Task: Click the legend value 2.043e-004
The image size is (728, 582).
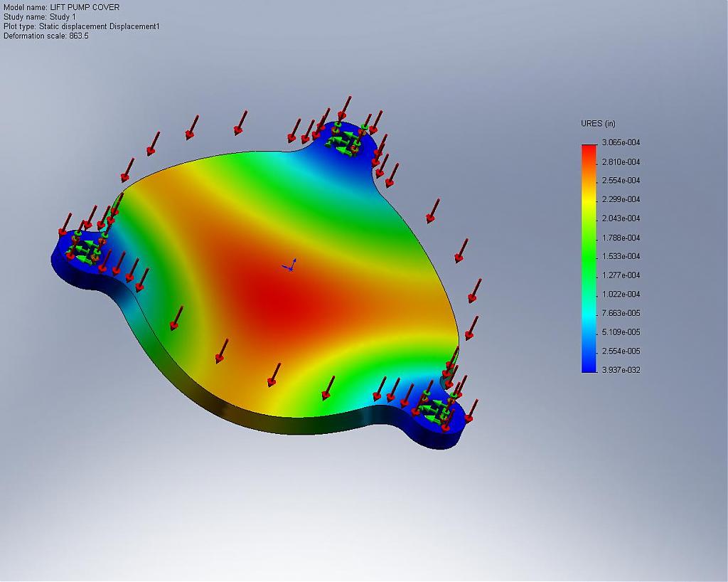Action: pyautogui.click(x=621, y=218)
